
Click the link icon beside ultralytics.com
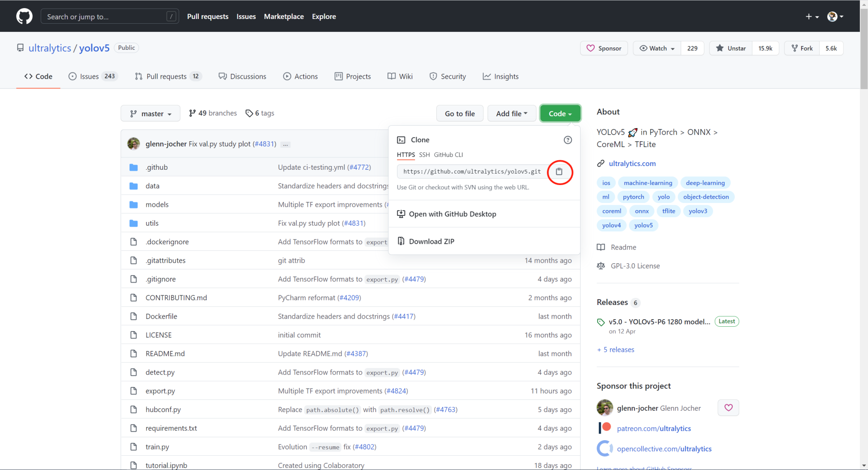(601, 164)
